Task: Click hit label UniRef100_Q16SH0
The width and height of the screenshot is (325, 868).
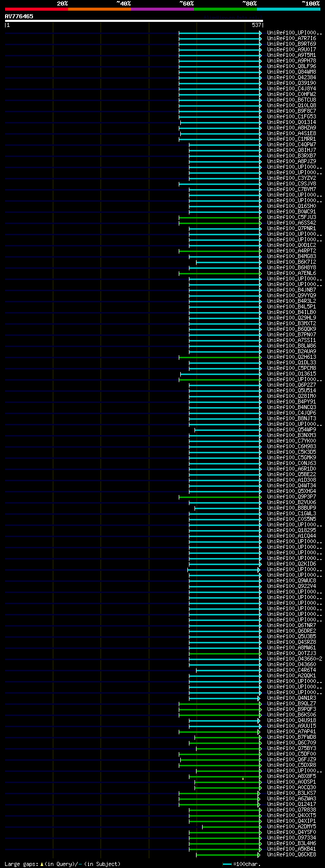Action: [x=291, y=206]
